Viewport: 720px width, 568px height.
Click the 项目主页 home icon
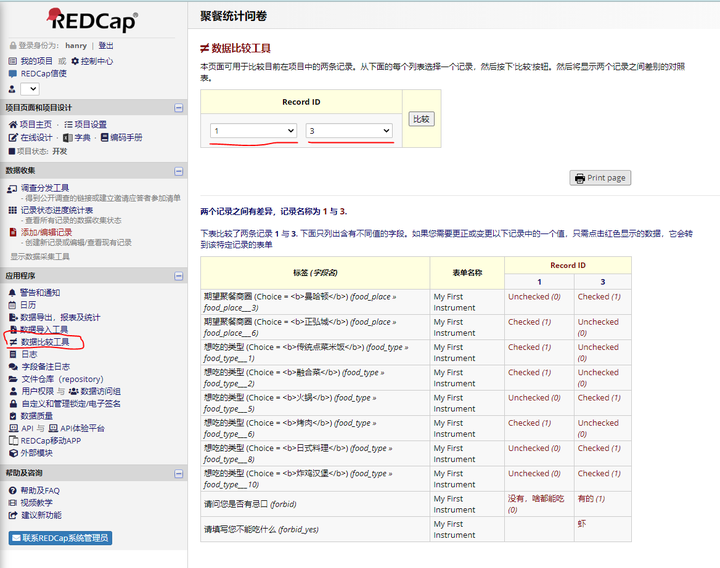pos(13,124)
